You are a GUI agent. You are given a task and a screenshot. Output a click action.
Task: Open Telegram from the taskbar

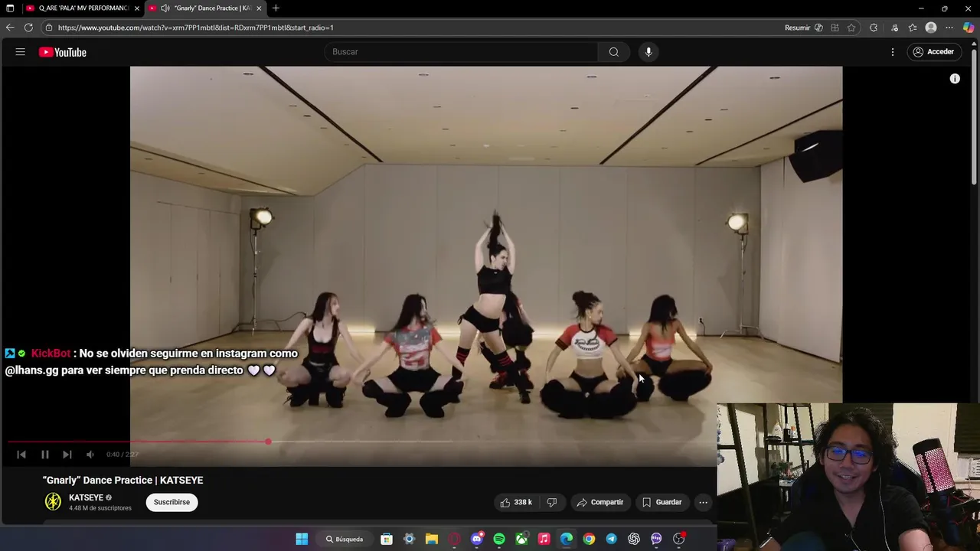point(611,539)
